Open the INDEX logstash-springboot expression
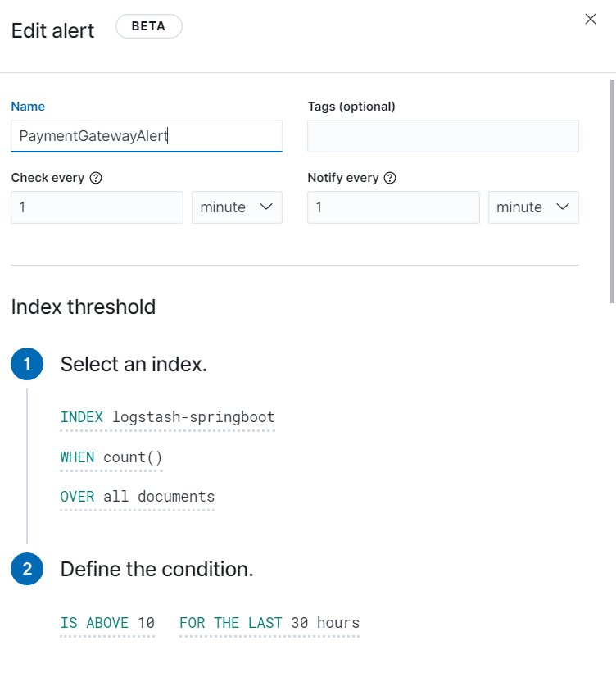The width and height of the screenshot is (616, 677). coord(167,417)
